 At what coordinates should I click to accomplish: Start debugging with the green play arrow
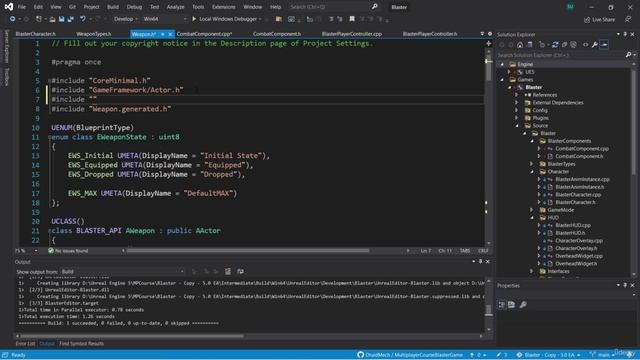(x=194, y=19)
